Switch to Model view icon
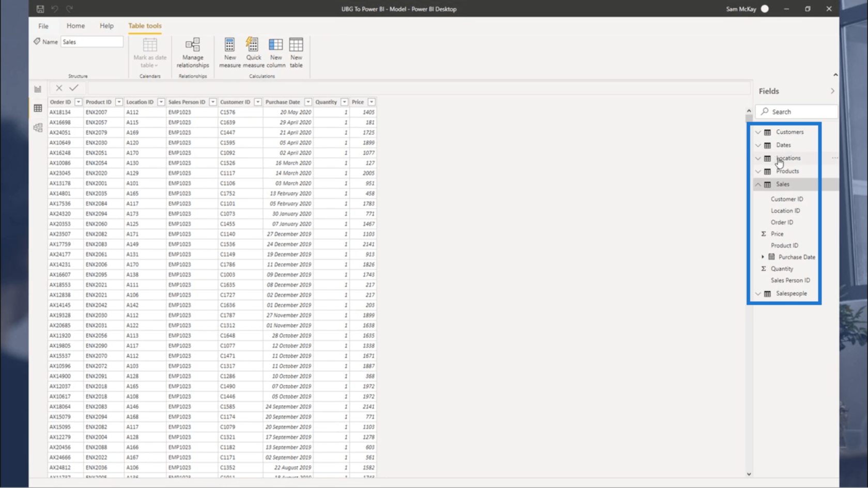 [38, 128]
